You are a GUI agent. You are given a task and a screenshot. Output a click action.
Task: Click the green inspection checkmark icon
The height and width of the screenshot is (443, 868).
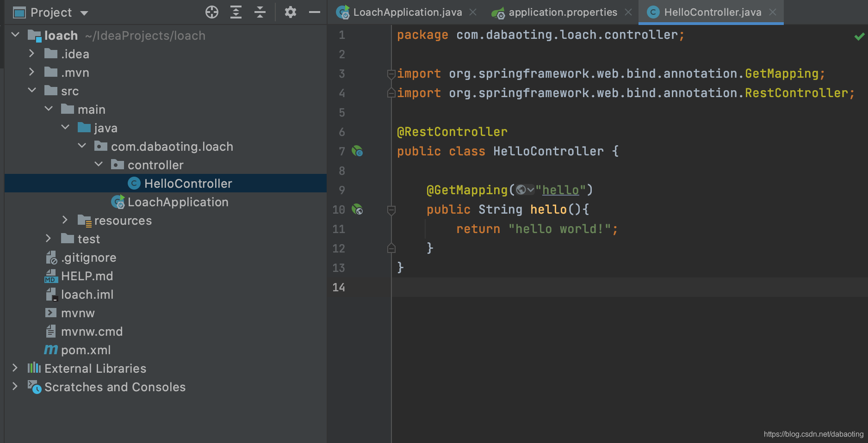pyautogui.click(x=859, y=36)
